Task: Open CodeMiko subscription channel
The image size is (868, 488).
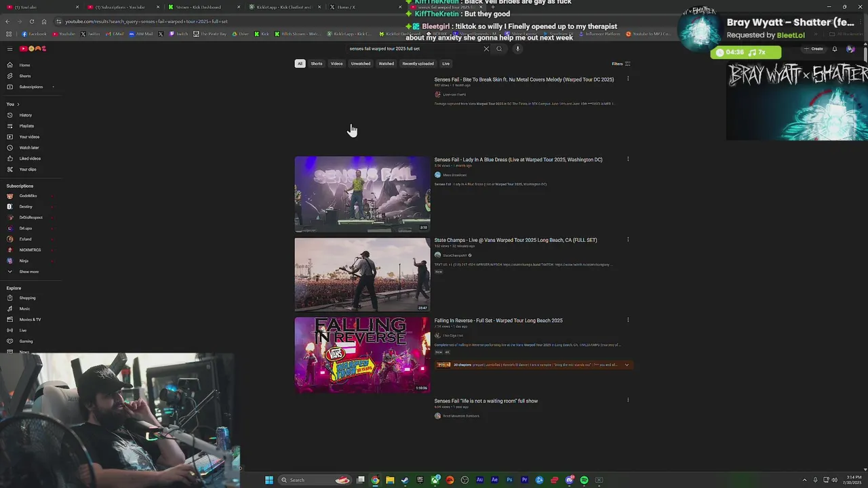Action: click(31, 196)
